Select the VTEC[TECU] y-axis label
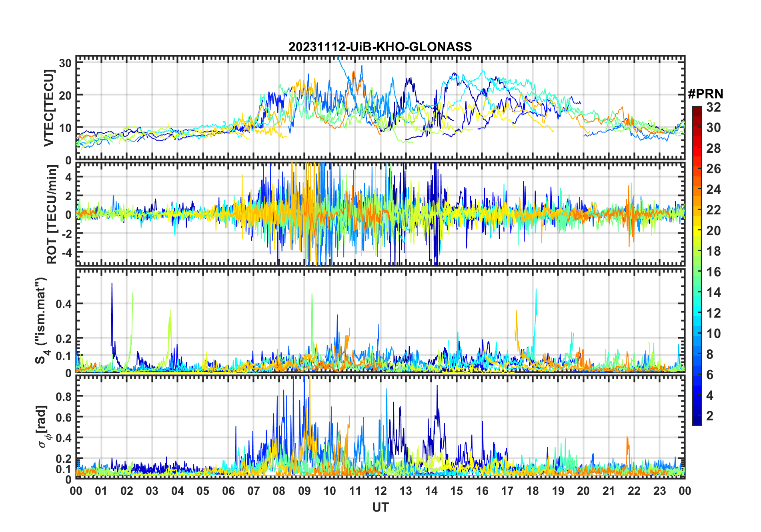This screenshot has height=532, width=761. point(49,108)
